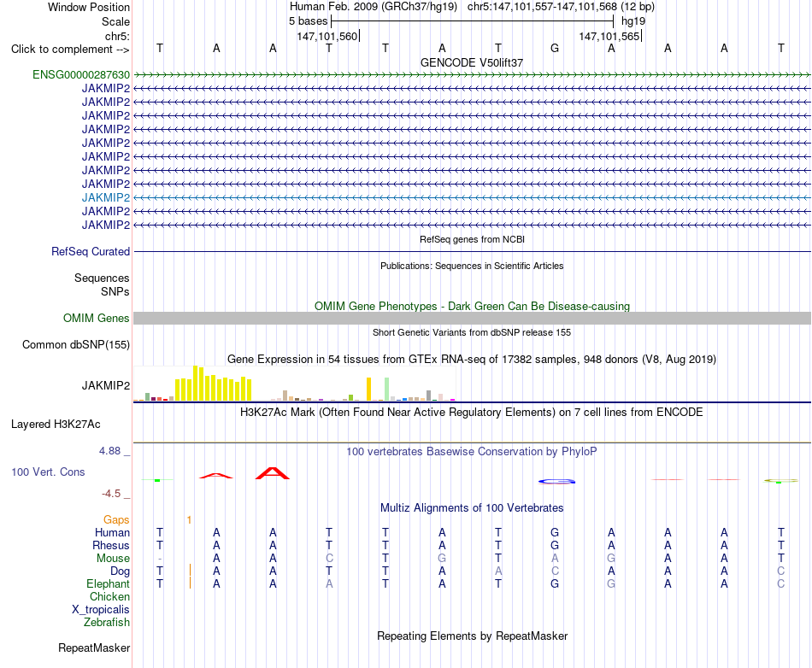Image resolution: width=812 pixels, height=668 pixels.
Task: Click the Scale label
Action: [x=115, y=21]
